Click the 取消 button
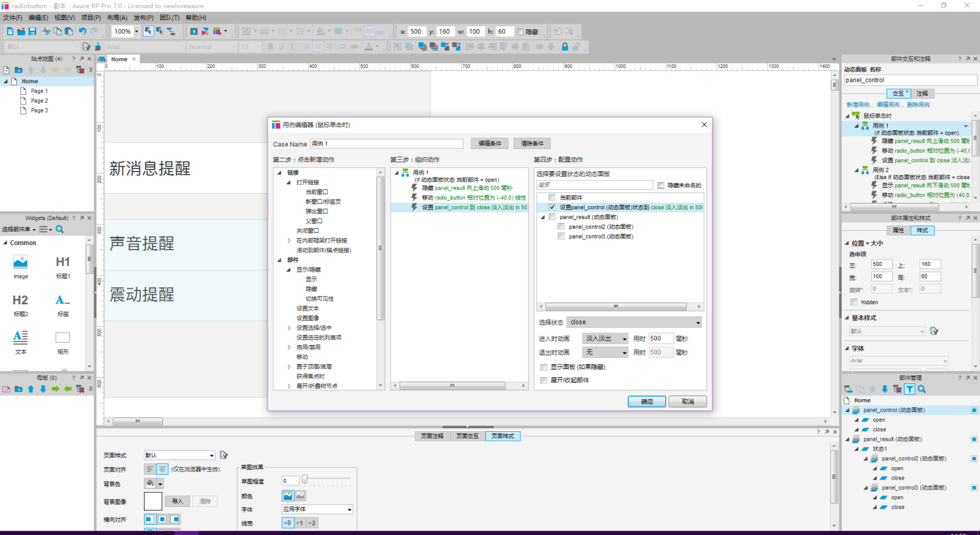Image resolution: width=980 pixels, height=535 pixels. [688, 401]
